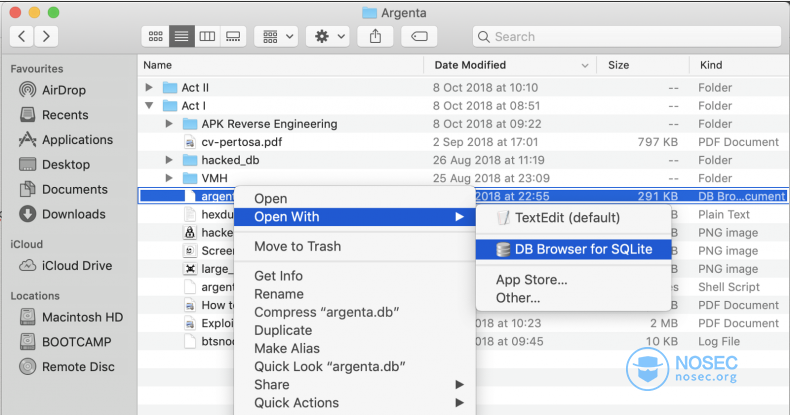Open the Downloads sidebar folder
The image size is (790, 415).
[x=73, y=214]
